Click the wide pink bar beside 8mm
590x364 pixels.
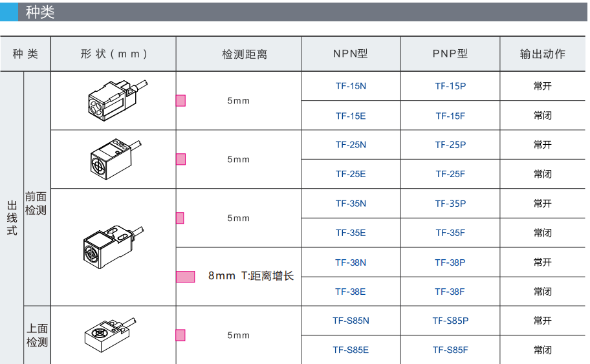point(186,277)
